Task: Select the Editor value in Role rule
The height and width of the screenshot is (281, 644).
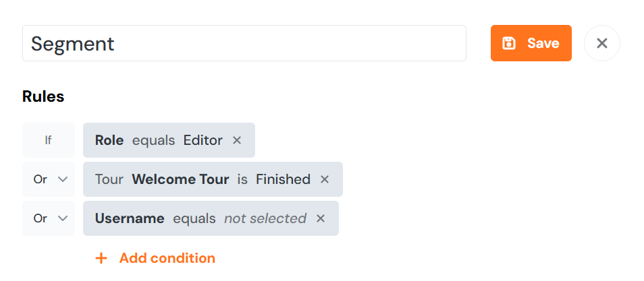Action: (203, 140)
